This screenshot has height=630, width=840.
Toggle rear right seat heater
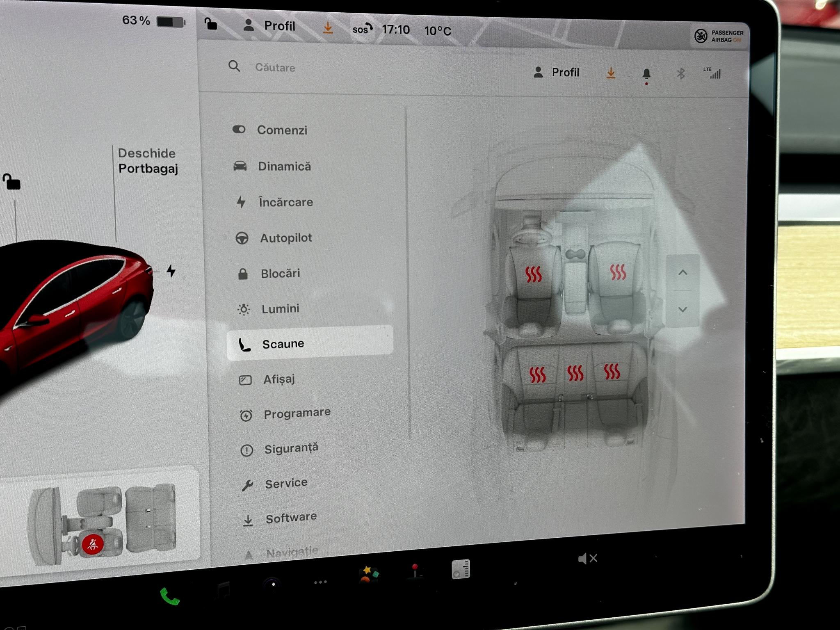tap(612, 371)
